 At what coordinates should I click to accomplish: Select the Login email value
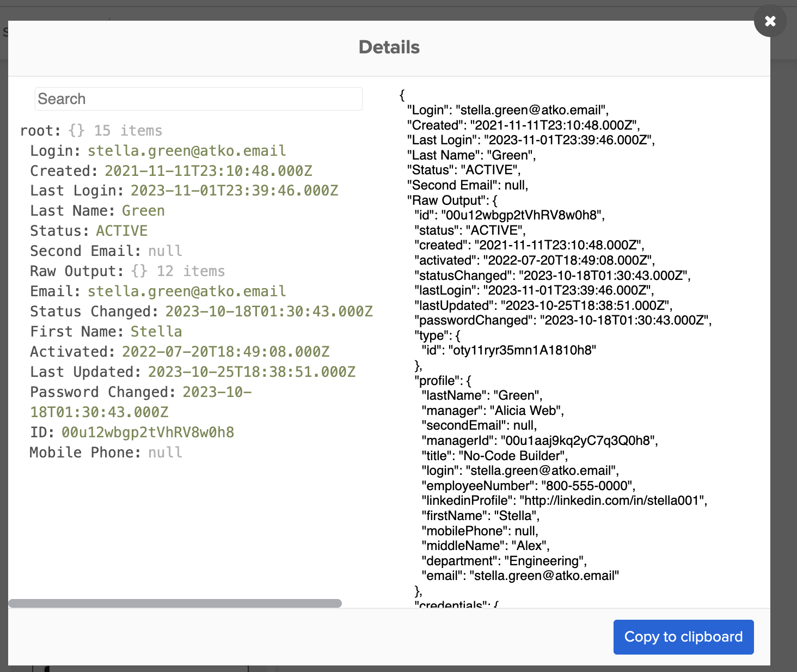pos(187,151)
